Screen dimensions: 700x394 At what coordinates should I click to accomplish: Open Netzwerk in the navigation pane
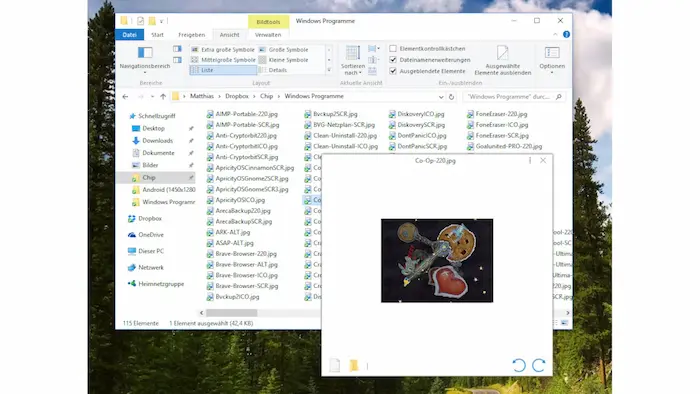151,268
